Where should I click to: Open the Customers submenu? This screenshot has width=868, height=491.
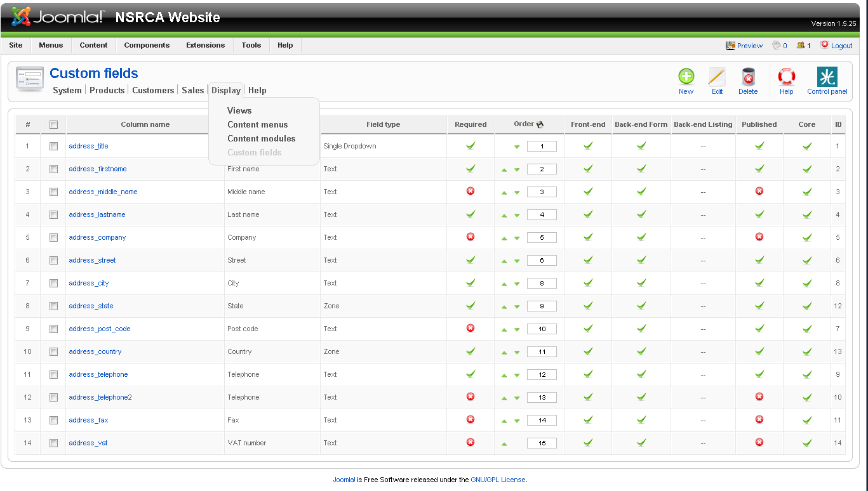pos(153,91)
